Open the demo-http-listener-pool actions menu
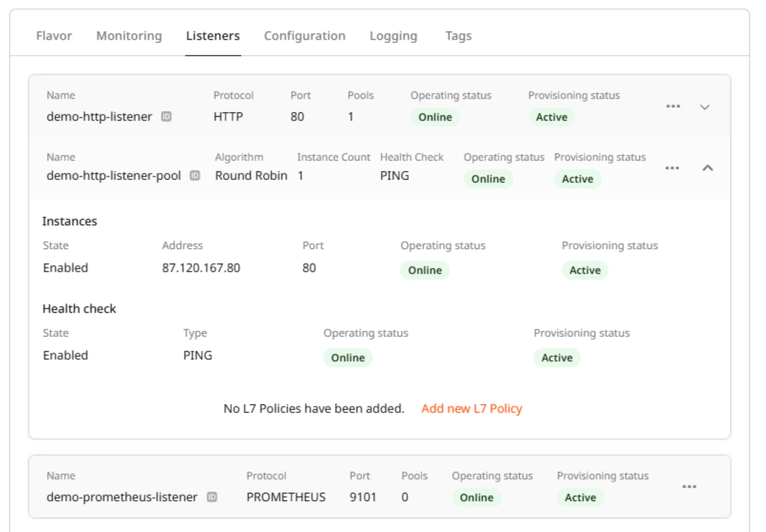The image size is (766, 532). coord(672,168)
